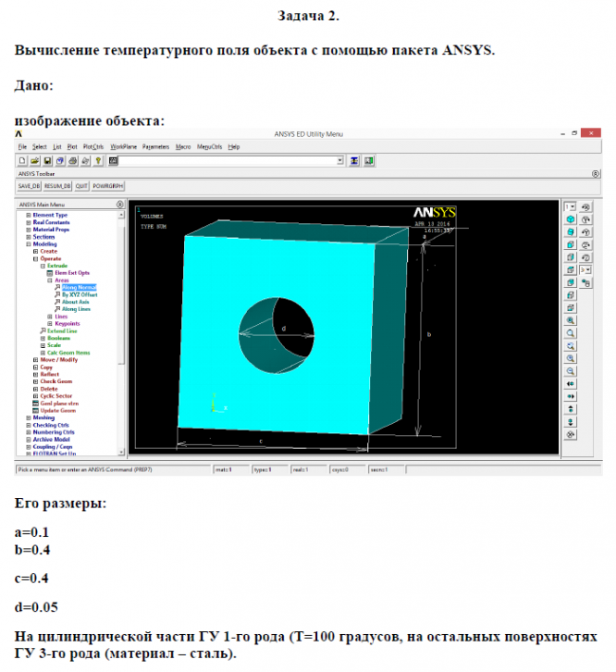Viewport: 616px width, 672px height.
Task: Expand the Meshing tree node
Action: pyautogui.click(x=29, y=417)
